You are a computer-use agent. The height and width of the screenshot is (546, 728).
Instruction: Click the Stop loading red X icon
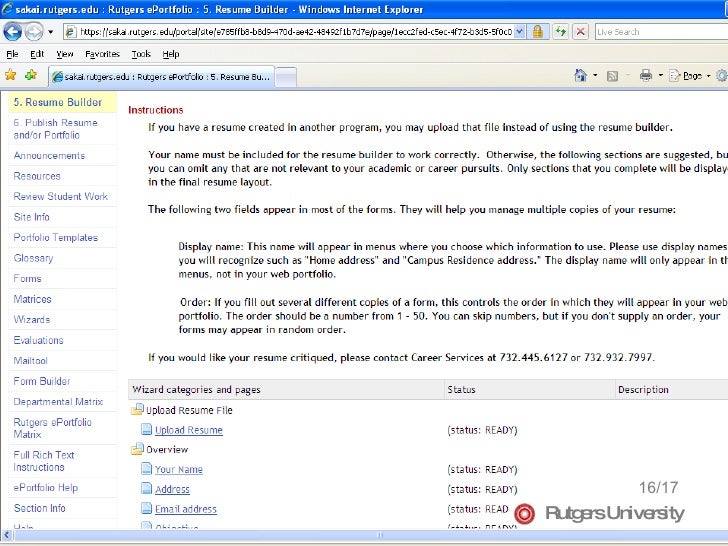point(580,32)
